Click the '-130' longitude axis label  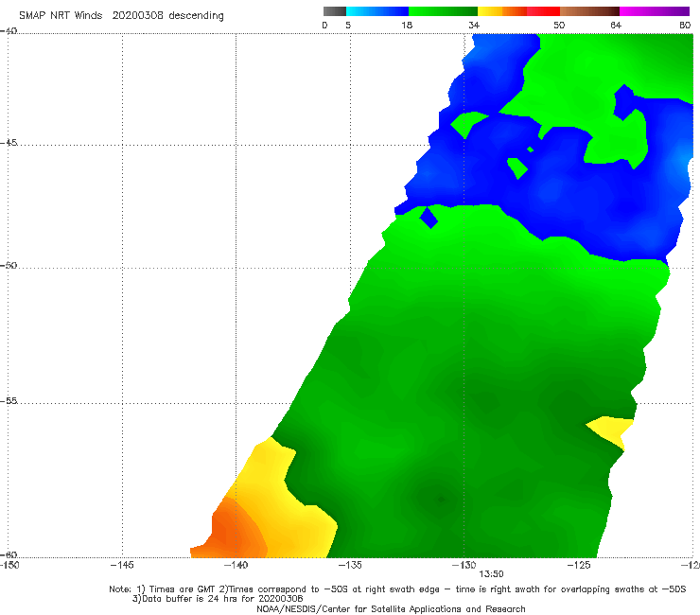pyautogui.click(x=464, y=566)
